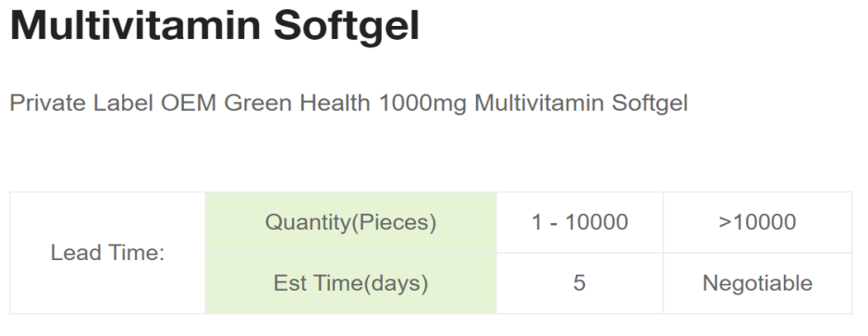
Task: Click the Lead Time: table label
Action: click(x=108, y=253)
